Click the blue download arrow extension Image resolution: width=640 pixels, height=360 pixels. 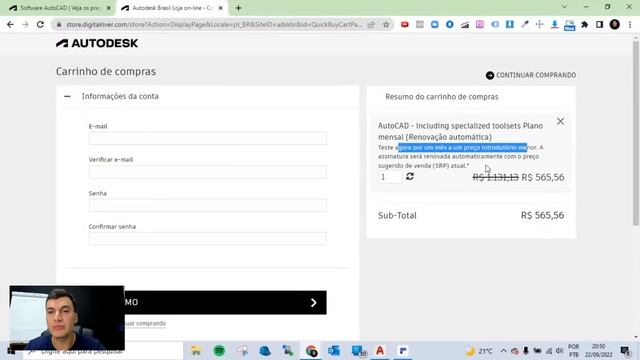554,24
